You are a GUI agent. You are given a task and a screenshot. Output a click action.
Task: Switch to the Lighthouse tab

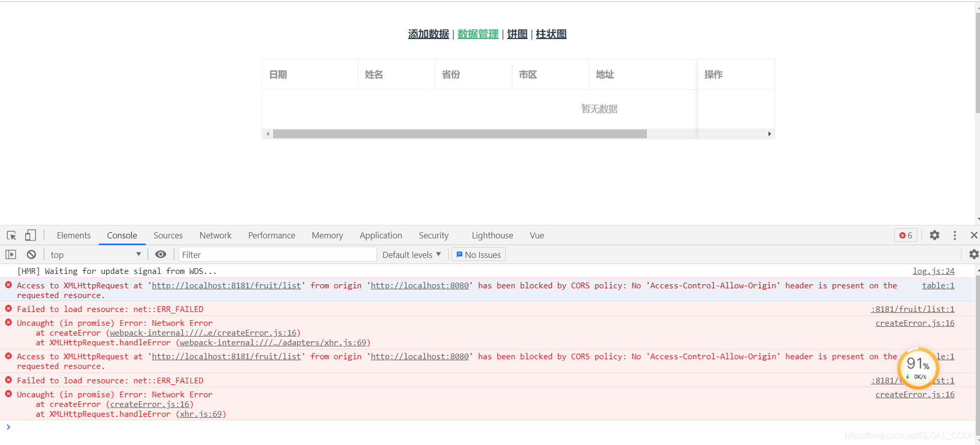[492, 235]
